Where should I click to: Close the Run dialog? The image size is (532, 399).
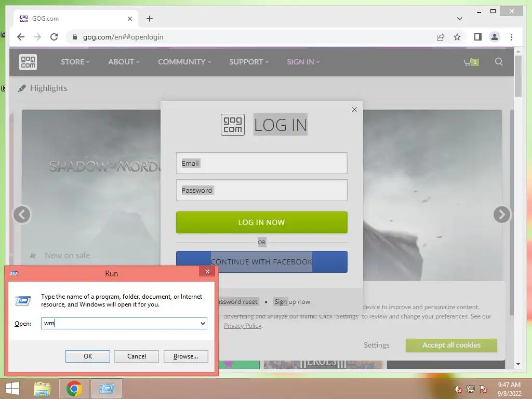click(207, 271)
